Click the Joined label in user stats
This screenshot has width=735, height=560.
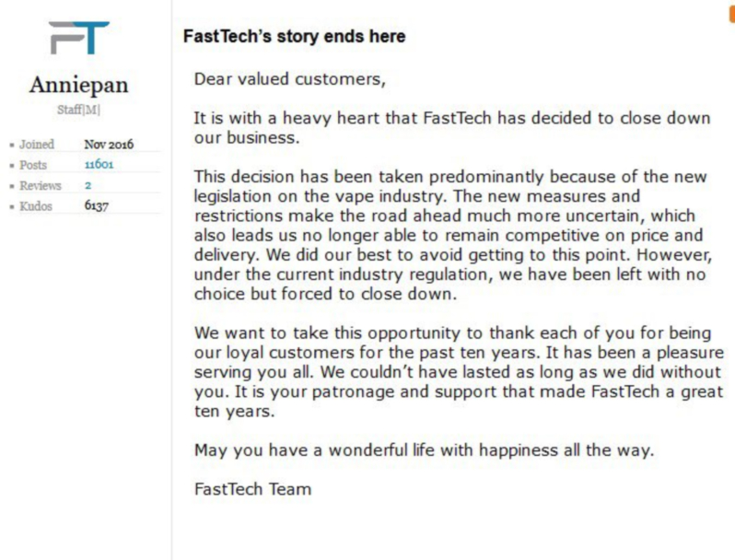pyautogui.click(x=37, y=144)
